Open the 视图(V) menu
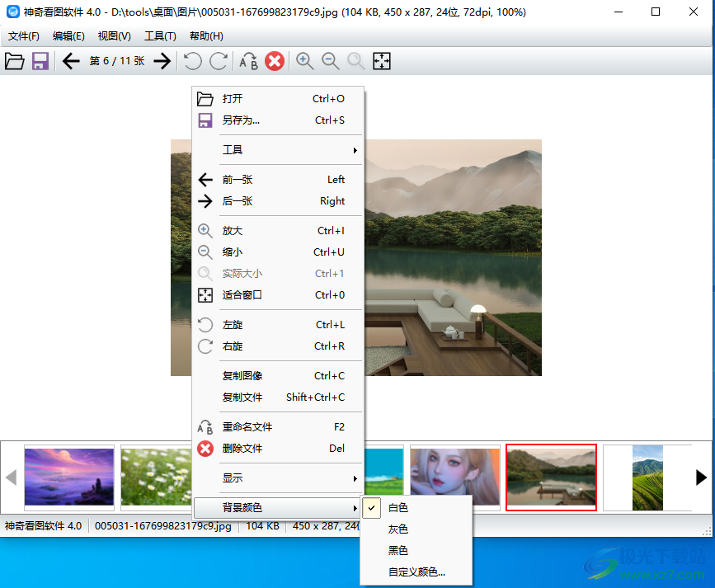The height and width of the screenshot is (588, 715). pos(114,35)
